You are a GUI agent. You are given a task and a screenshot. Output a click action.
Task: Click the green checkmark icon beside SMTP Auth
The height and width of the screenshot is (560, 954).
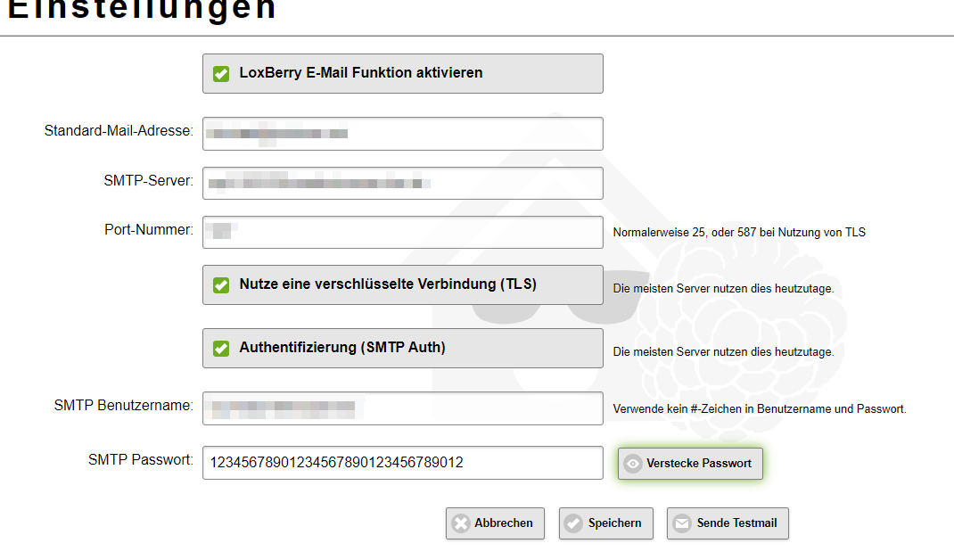click(221, 349)
